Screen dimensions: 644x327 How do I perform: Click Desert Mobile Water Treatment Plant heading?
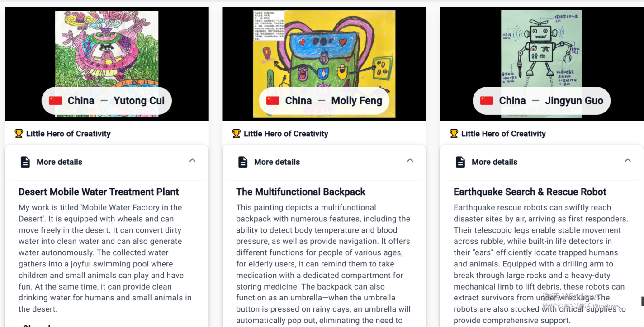point(99,192)
